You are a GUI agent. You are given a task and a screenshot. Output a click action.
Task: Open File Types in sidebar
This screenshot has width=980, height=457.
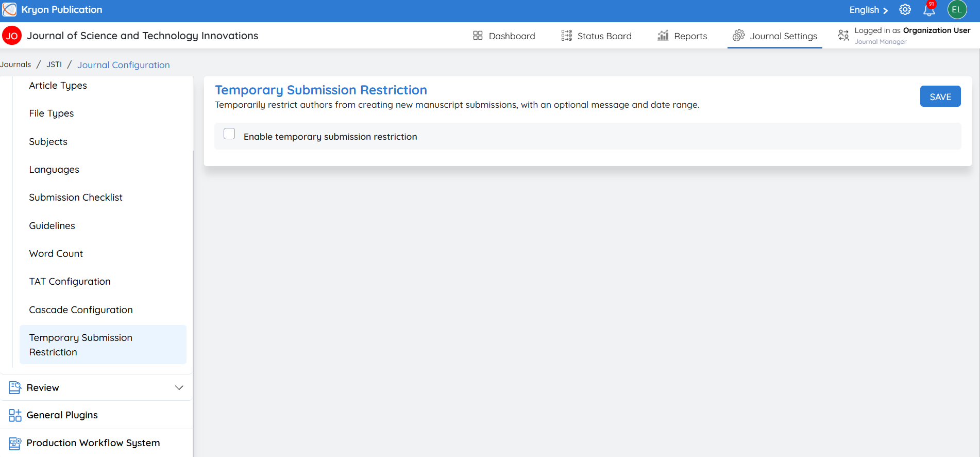(x=52, y=113)
